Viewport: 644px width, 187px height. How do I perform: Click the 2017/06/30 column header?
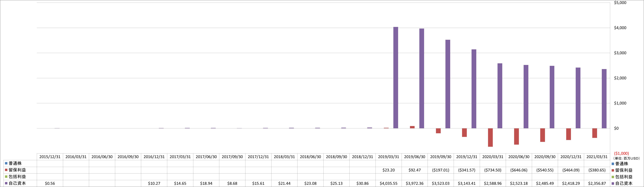click(206, 157)
